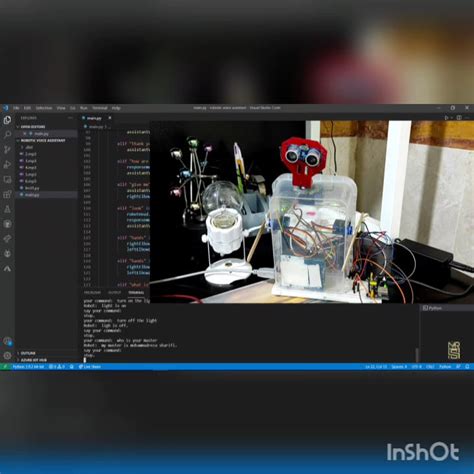The height and width of the screenshot is (474, 474).
Task: Open the File menu
Action: (x=16, y=108)
